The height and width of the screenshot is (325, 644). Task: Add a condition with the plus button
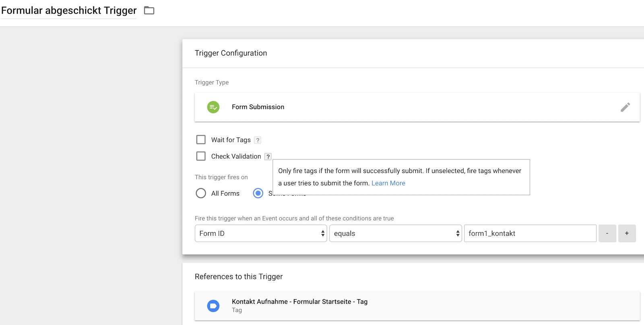[x=627, y=233]
